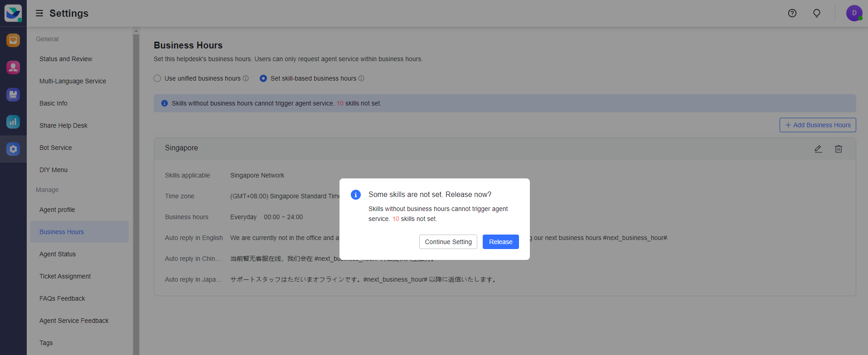Go to Agent Status in sidebar

[58, 254]
